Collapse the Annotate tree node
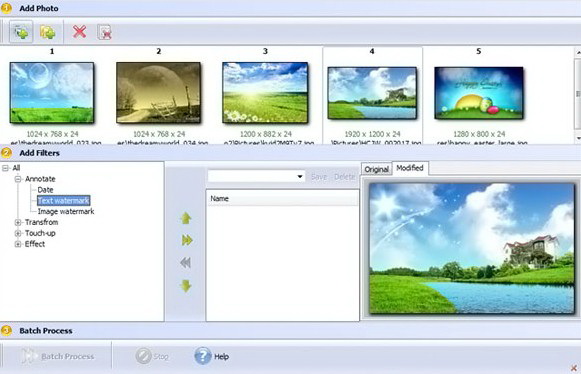 pyautogui.click(x=17, y=179)
